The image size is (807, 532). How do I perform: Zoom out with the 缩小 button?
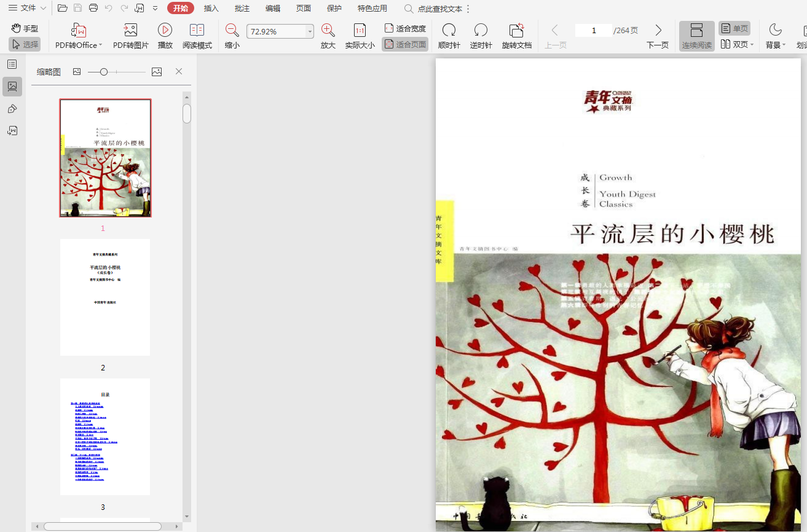click(232, 37)
